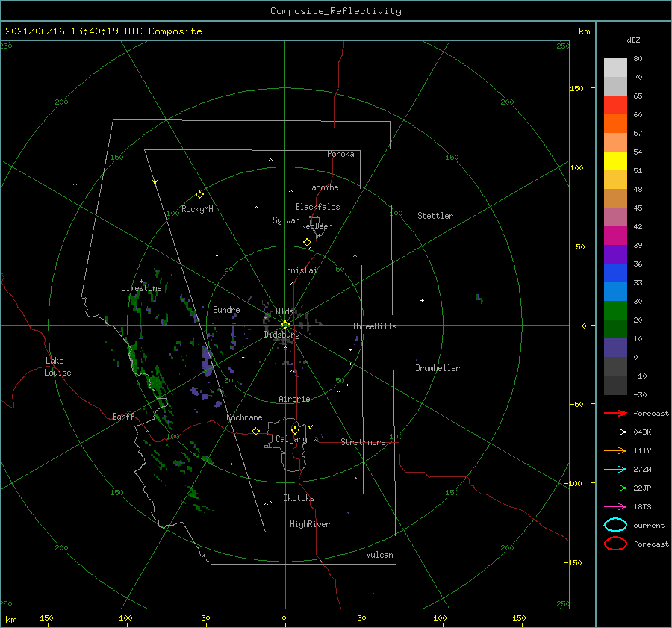Click the Drumheller city label
The image size is (672, 628).
click(438, 368)
